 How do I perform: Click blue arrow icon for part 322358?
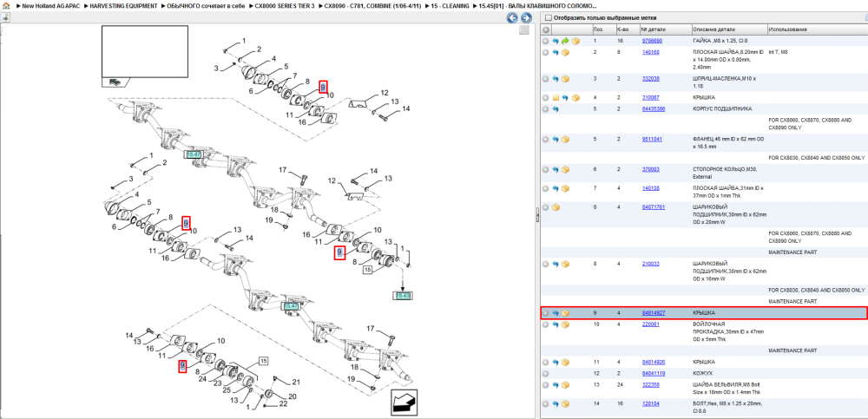pos(556,384)
